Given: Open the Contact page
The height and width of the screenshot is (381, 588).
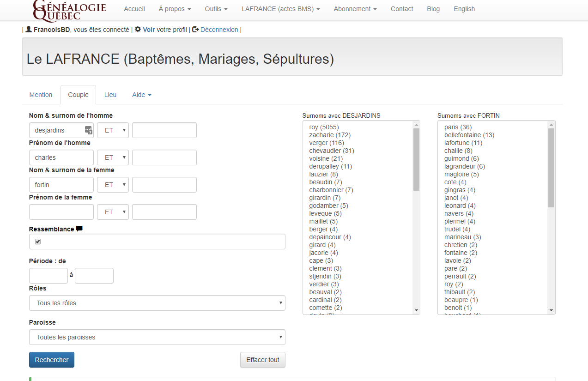Looking at the screenshot, I should (402, 9).
